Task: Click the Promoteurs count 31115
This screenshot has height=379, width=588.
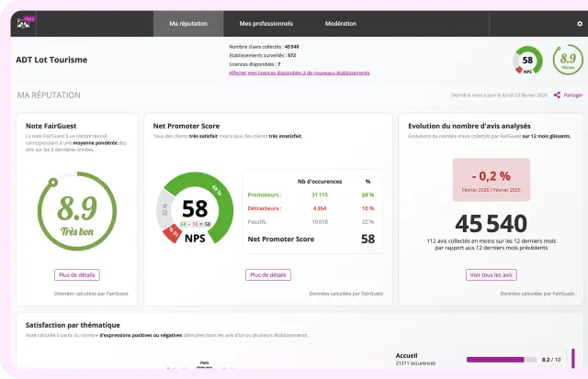Action: 320,195
